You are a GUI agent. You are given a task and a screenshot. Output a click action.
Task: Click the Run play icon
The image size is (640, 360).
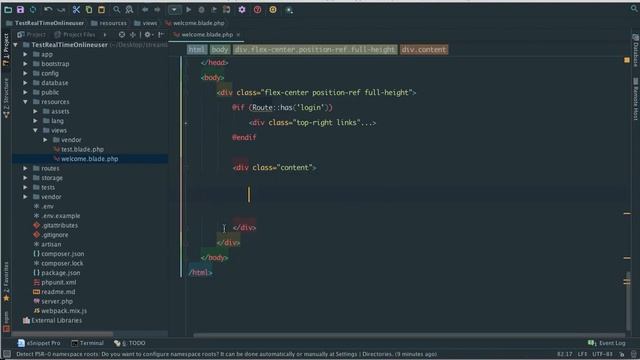pyautogui.click(x=189, y=9)
